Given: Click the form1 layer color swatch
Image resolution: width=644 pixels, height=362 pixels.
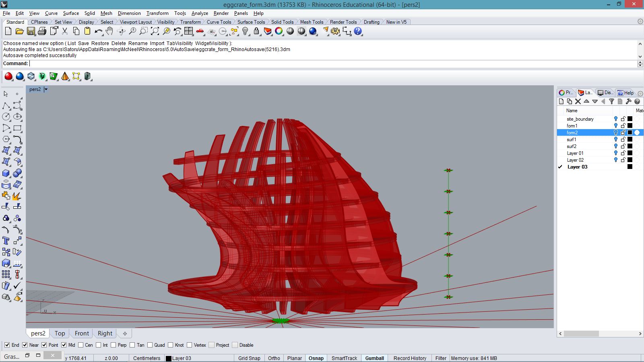Looking at the screenshot, I should 630,126.
